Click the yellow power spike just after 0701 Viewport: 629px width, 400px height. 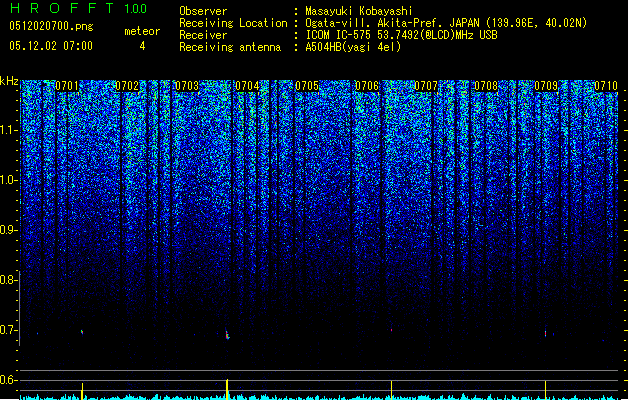82,391
